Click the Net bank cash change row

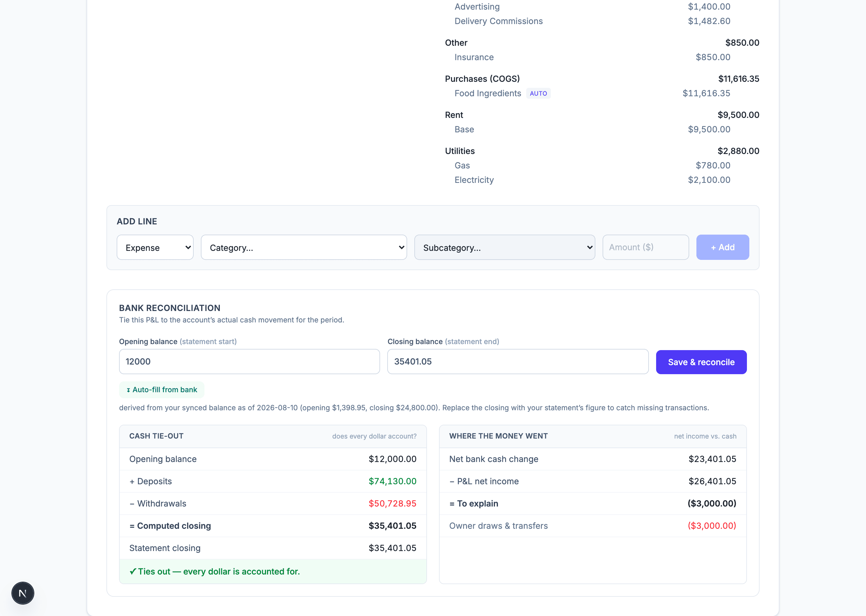(x=593, y=459)
